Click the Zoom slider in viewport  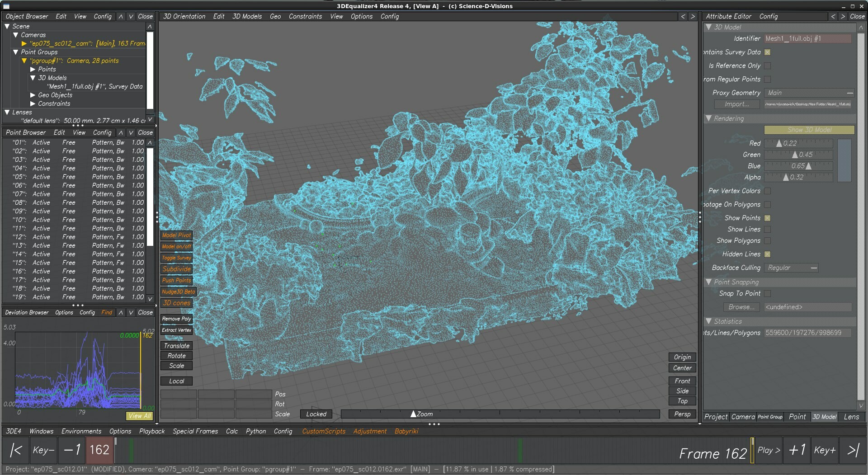pos(500,414)
